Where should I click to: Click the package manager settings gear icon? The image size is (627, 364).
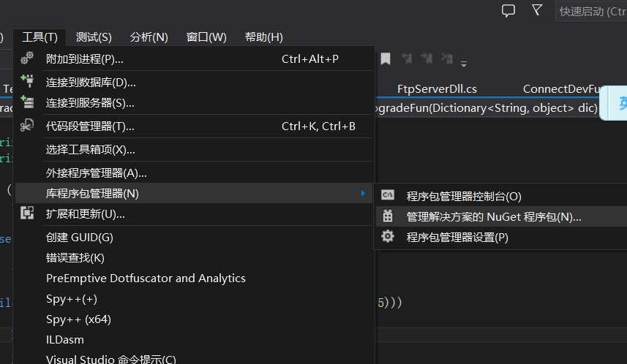pyautogui.click(x=388, y=236)
